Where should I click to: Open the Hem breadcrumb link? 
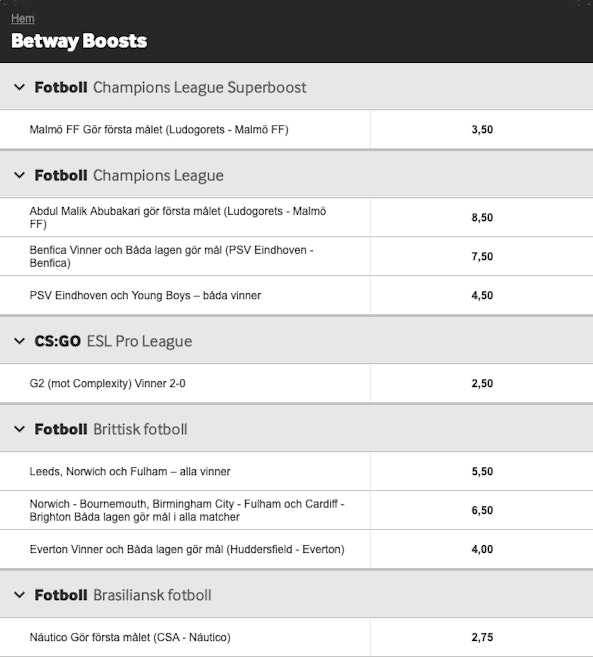click(x=23, y=18)
